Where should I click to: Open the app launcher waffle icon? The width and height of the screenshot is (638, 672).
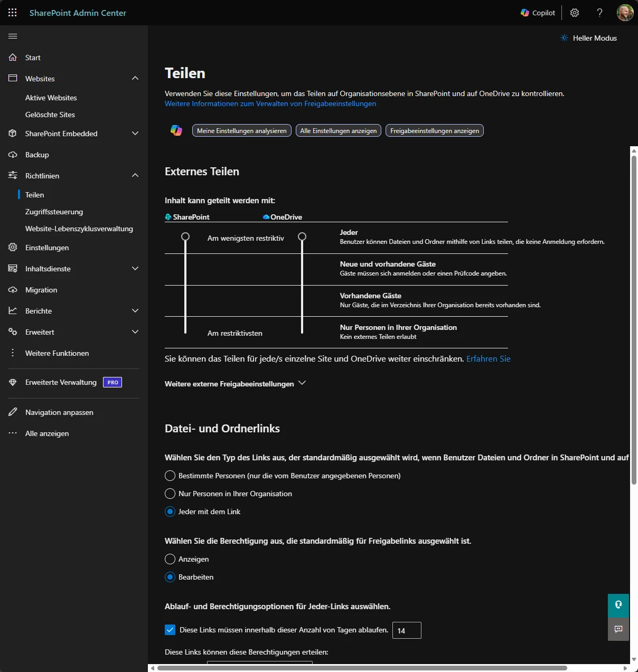13,13
